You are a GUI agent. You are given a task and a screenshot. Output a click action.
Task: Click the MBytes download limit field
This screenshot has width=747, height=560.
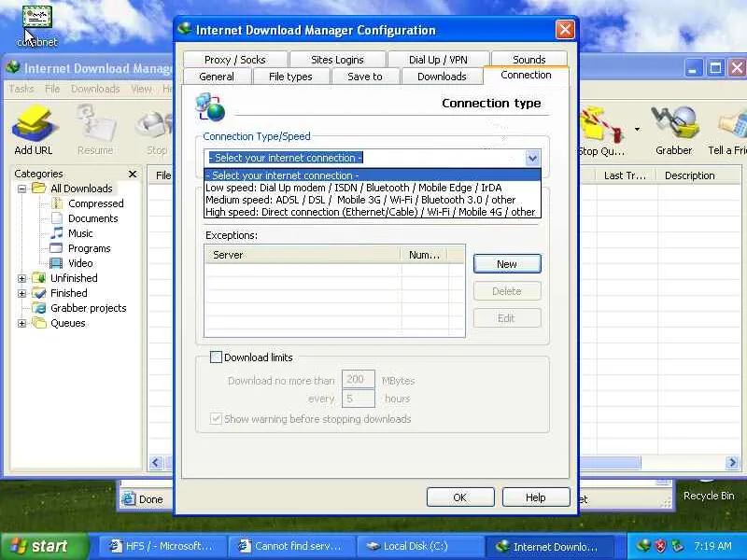[359, 379]
